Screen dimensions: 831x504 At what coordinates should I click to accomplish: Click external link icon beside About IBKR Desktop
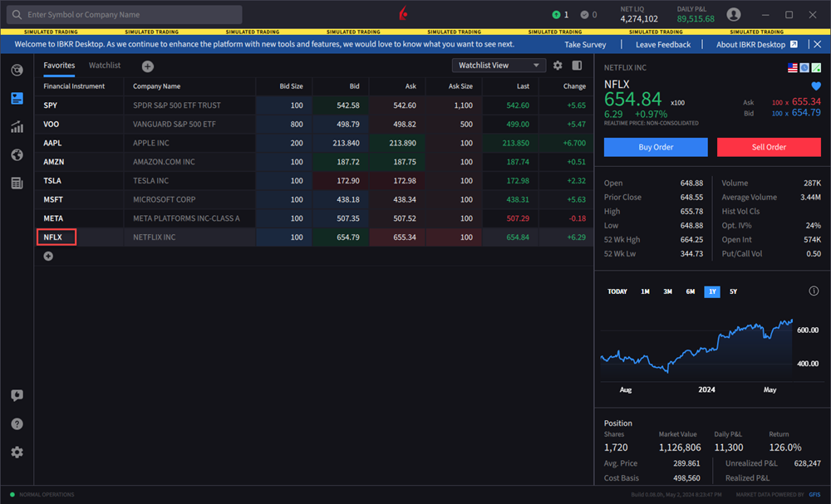coord(794,45)
